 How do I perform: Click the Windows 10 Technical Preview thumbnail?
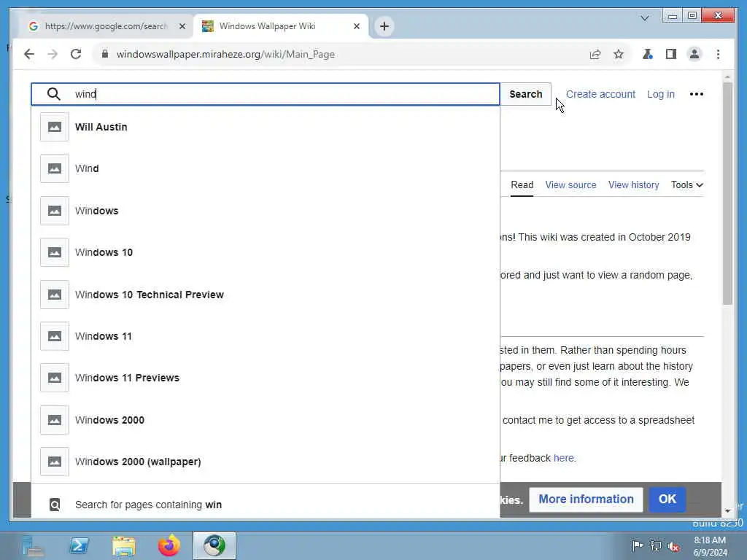54,295
